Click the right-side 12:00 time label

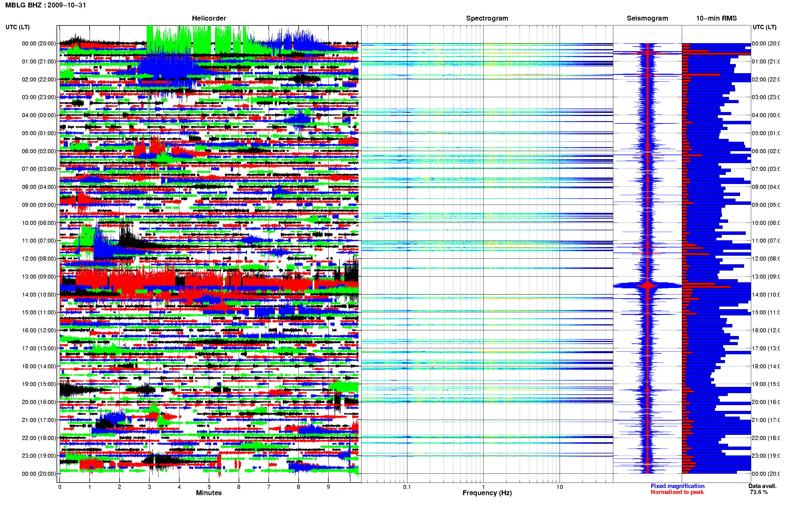pos(765,259)
